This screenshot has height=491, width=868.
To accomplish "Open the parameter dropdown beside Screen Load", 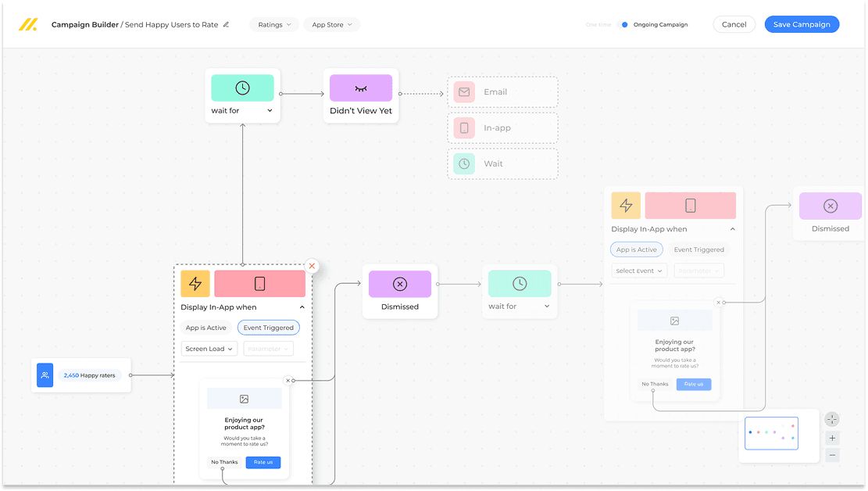I will pos(268,349).
